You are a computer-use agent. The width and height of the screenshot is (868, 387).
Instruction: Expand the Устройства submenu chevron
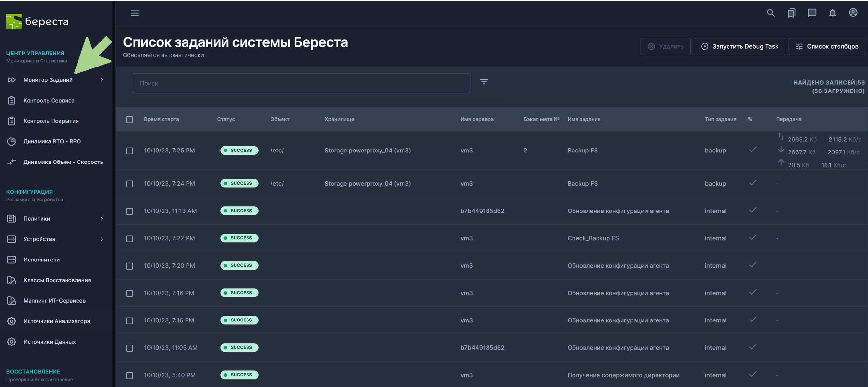pos(102,239)
